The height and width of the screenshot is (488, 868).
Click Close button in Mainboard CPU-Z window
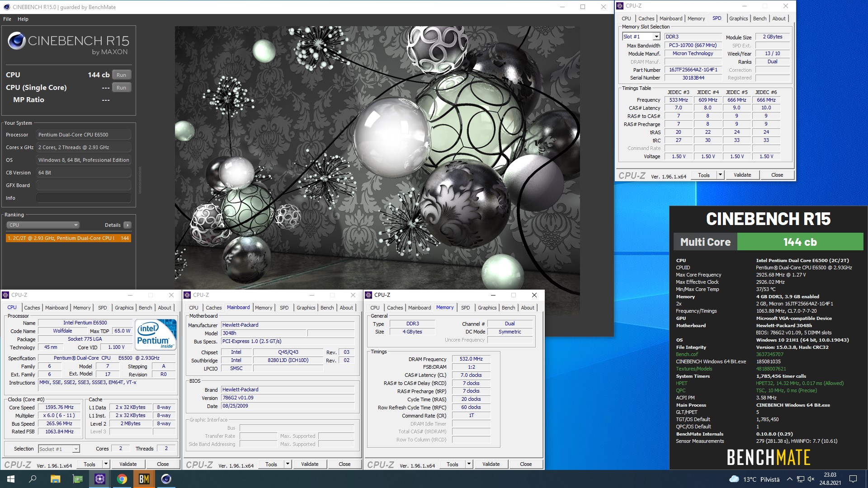pyautogui.click(x=344, y=464)
